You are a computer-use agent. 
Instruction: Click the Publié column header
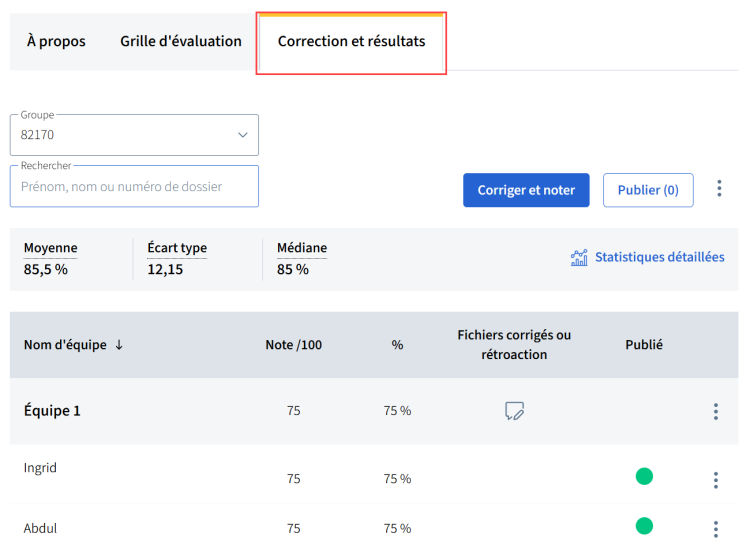tap(644, 345)
